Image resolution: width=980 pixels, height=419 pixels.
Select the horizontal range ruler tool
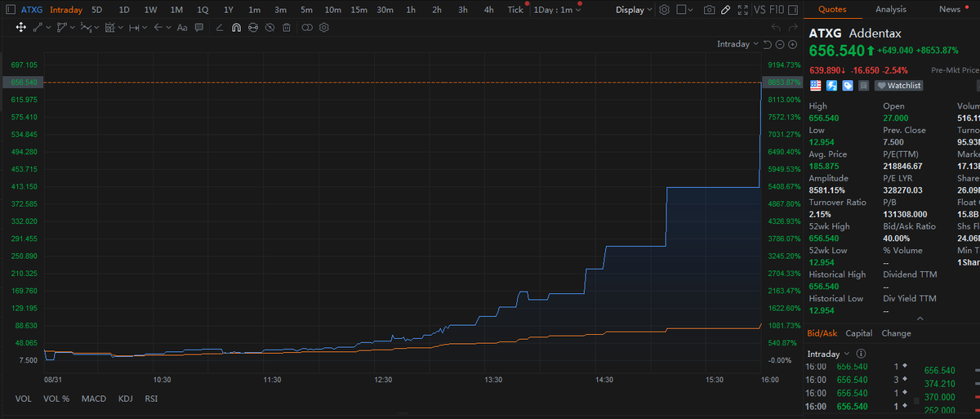click(133, 27)
